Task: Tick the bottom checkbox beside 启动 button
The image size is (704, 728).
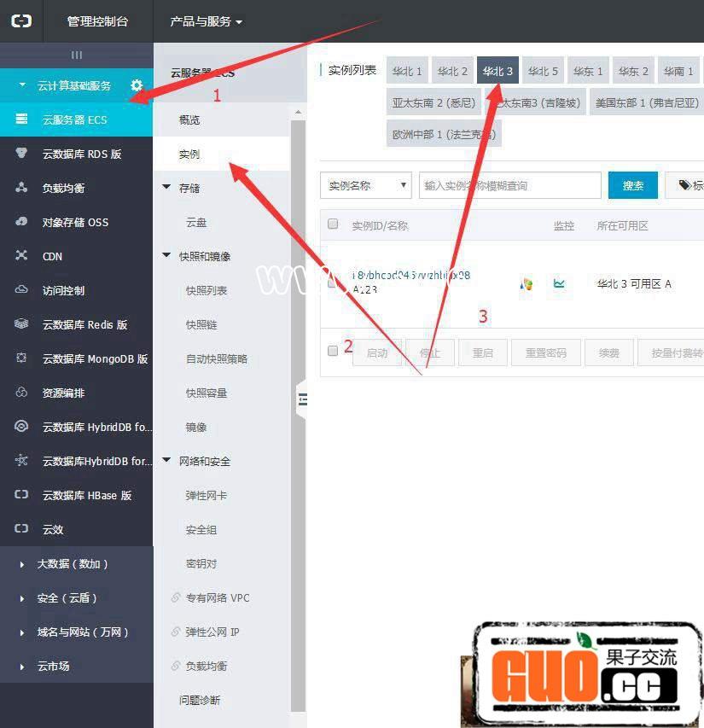Action: click(333, 351)
